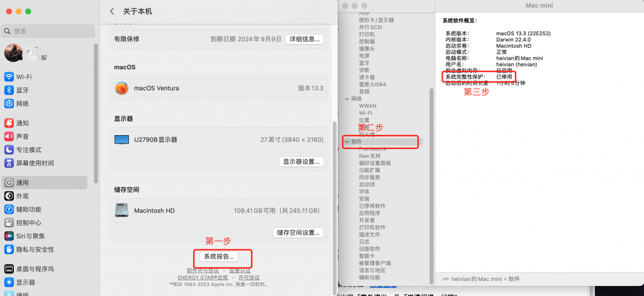Select 应用程序 under 软件
This screenshot has width=644, height=296.
(369, 213)
